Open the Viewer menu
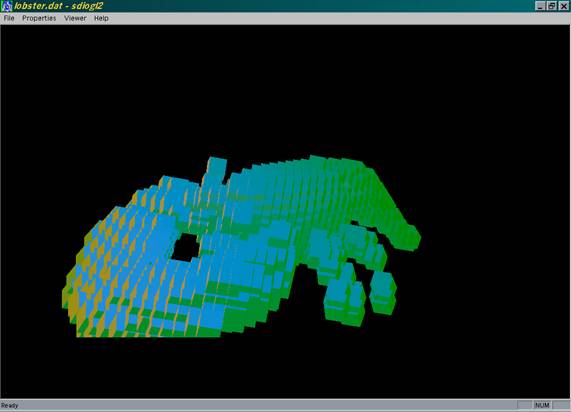Viewport: 571px width, 412px height. coord(75,18)
